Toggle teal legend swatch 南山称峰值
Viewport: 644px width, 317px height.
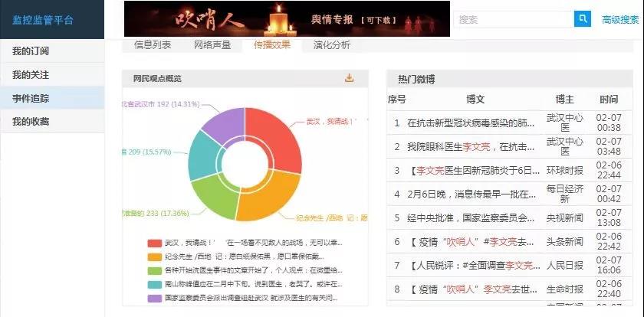pos(154,285)
